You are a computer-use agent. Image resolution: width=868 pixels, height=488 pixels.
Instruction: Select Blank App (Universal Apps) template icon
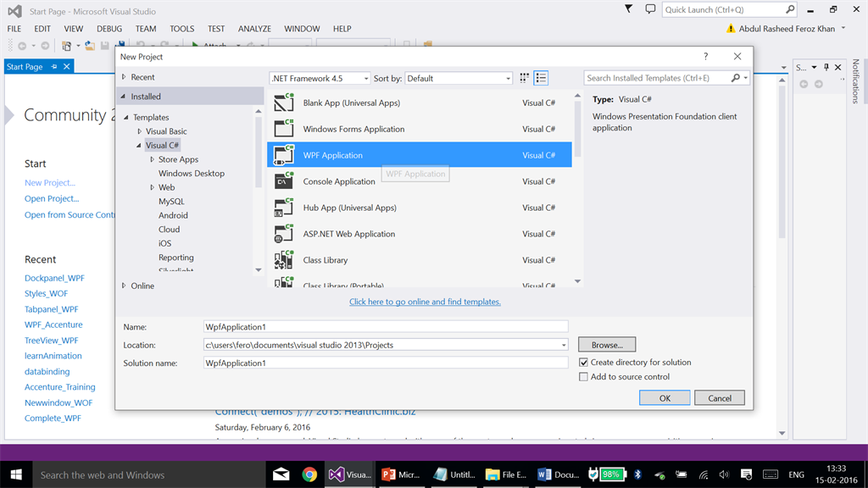pos(284,103)
